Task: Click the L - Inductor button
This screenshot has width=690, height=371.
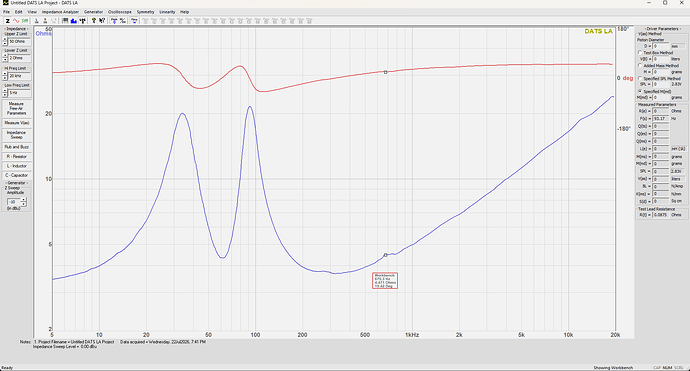Action: [16, 166]
